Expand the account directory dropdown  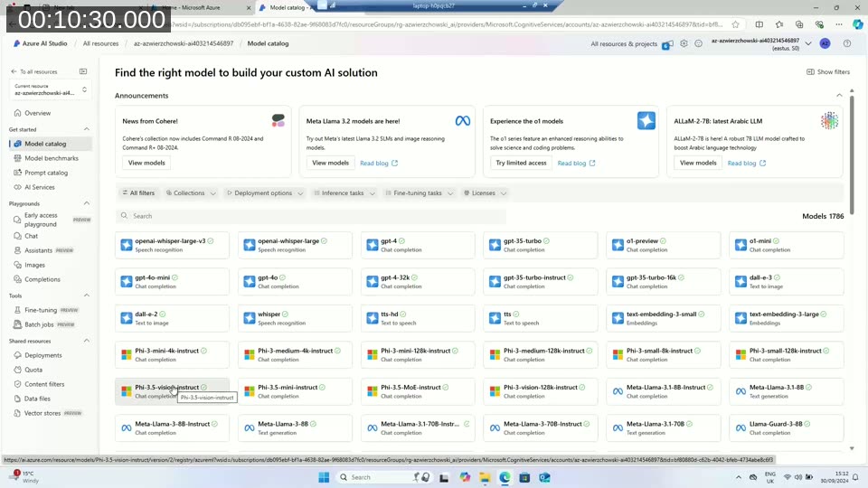pyautogui.click(x=808, y=43)
